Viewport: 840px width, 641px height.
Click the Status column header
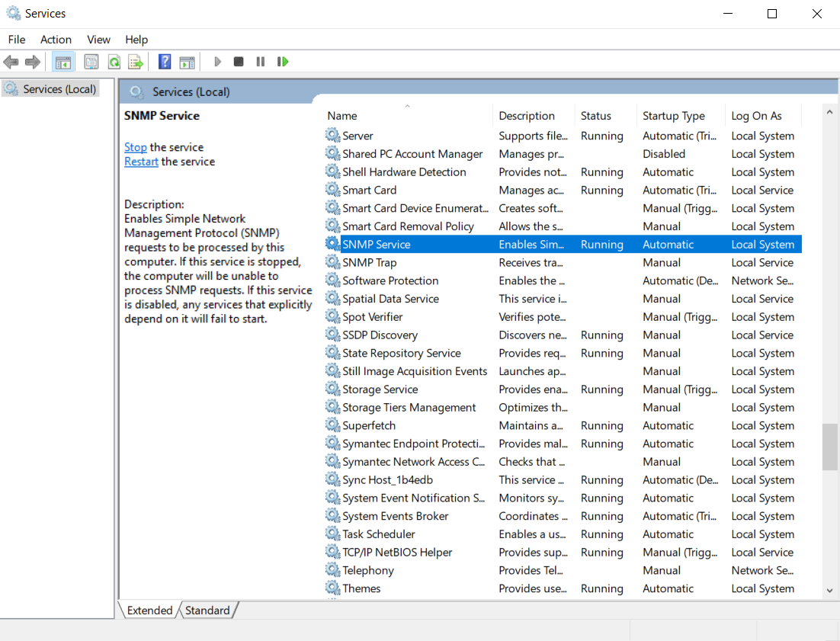[x=595, y=116]
